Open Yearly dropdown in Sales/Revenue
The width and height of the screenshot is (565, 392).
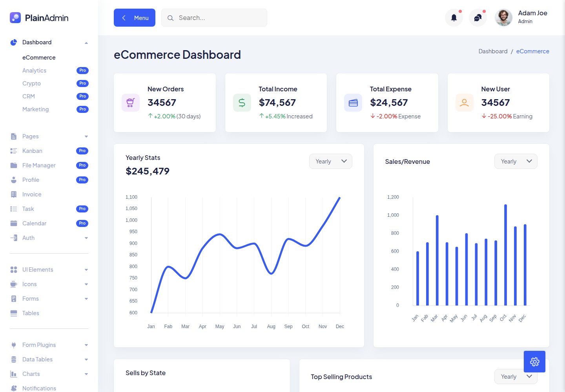(x=516, y=162)
